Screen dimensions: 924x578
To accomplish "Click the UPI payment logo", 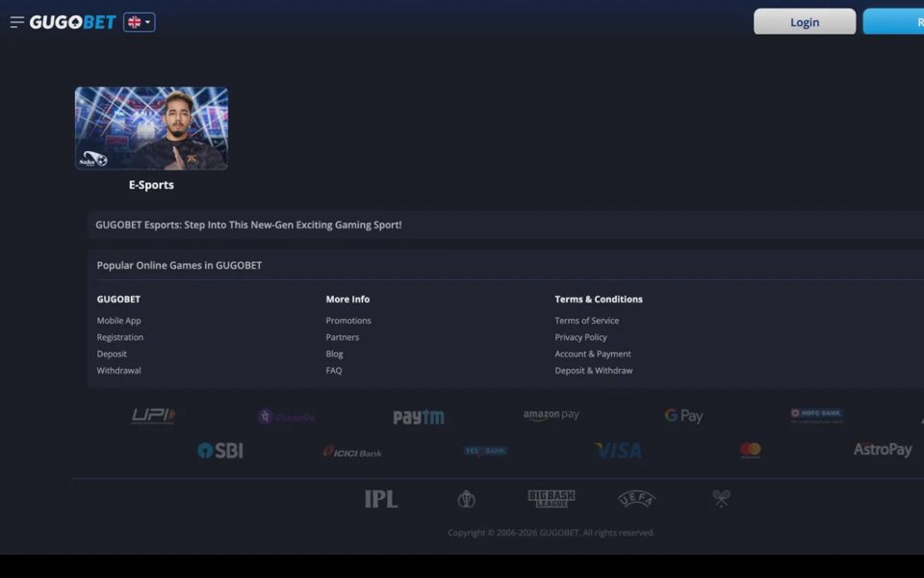I will tap(153, 416).
